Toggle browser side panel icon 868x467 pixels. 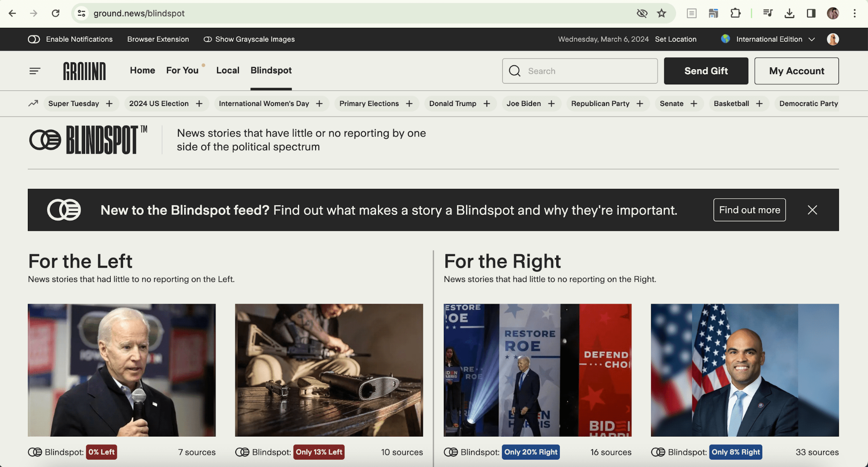(811, 13)
